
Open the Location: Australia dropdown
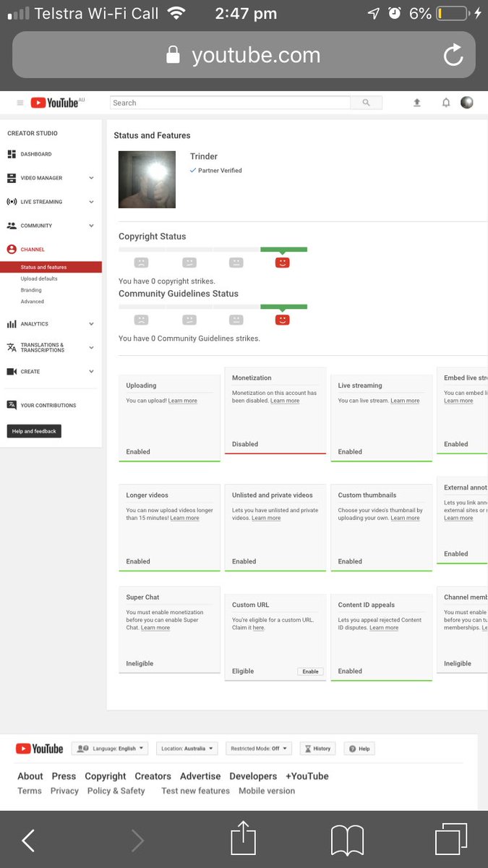coord(187,749)
